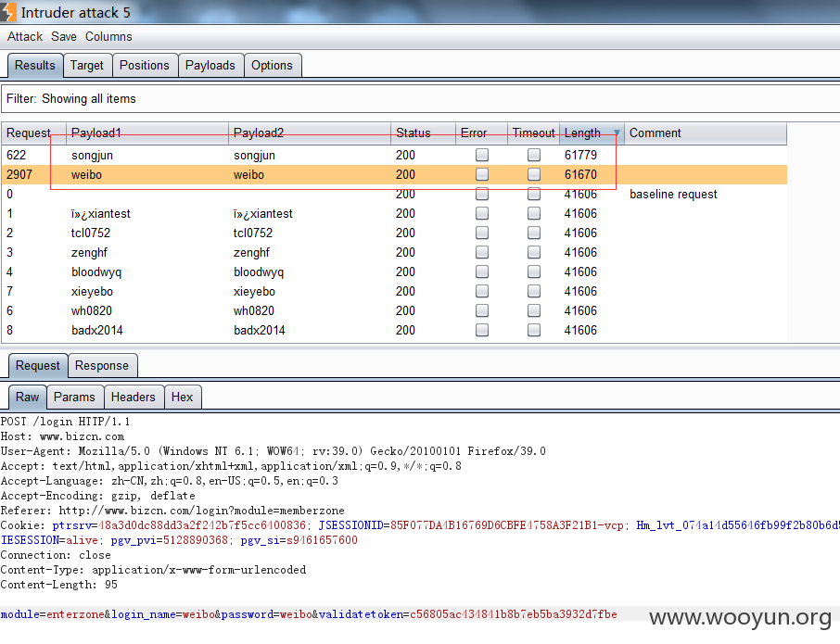
Task: Click the Host: www.bizcn.com header line
Action: 62,436
